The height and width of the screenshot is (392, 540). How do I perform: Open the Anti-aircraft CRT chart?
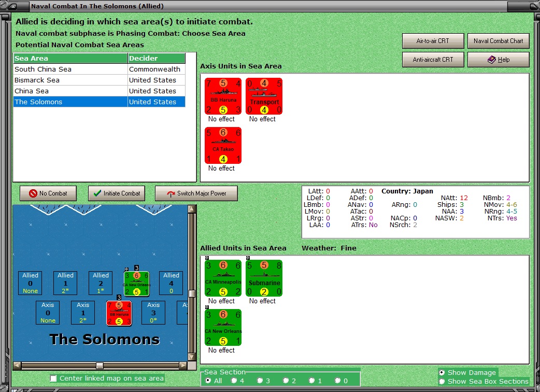(x=433, y=60)
